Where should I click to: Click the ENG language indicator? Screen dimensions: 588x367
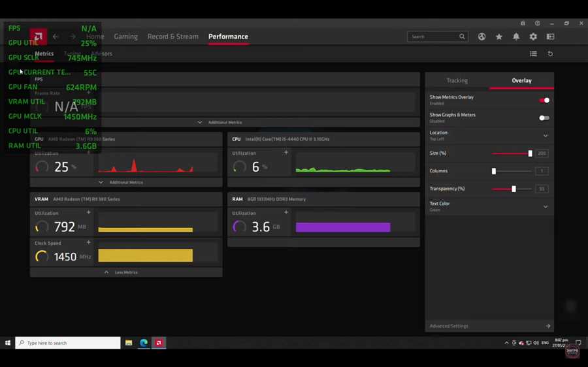[x=545, y=343]
